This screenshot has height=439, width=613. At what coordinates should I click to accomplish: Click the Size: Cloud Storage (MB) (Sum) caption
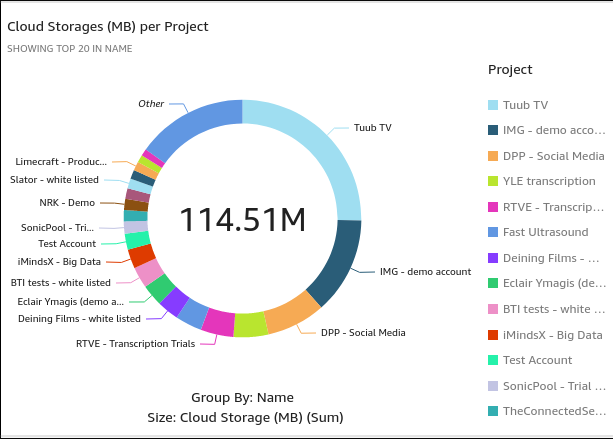point(245,417)
